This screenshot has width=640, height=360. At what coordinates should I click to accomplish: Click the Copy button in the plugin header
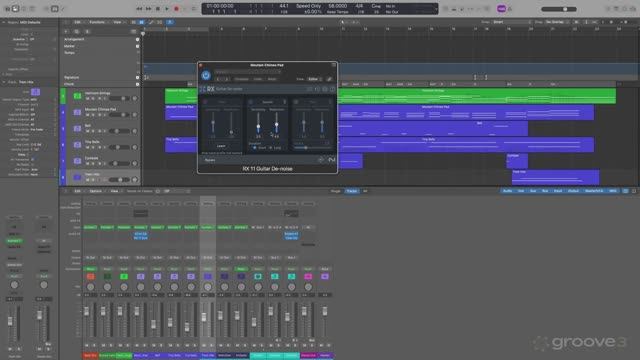click(258, 79)
